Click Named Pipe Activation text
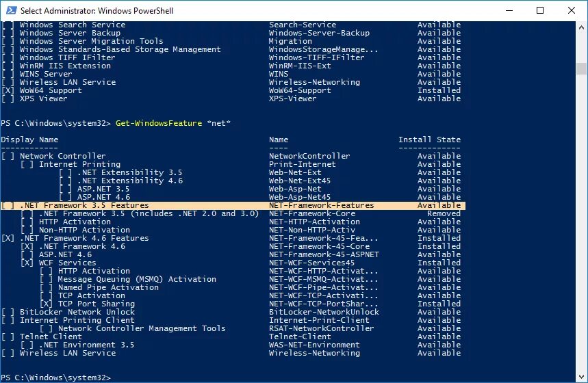The width and height of the screenshot is (588, 383). tap(108, 287)
